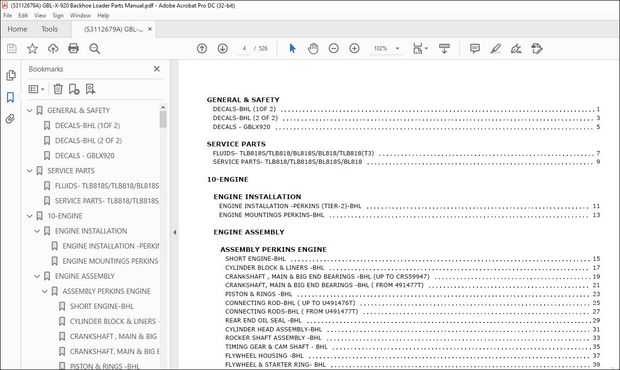Open the stamp/share tool icon
The image size is (620, 370).
click(537, 49)
